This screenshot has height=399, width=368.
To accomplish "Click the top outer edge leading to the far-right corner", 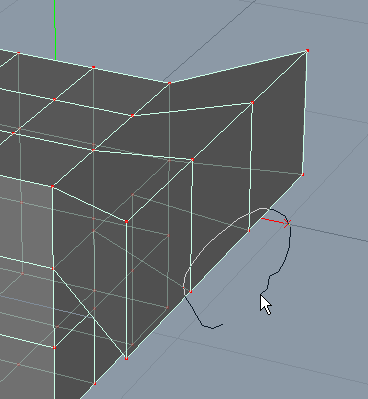I will (238, 67).
